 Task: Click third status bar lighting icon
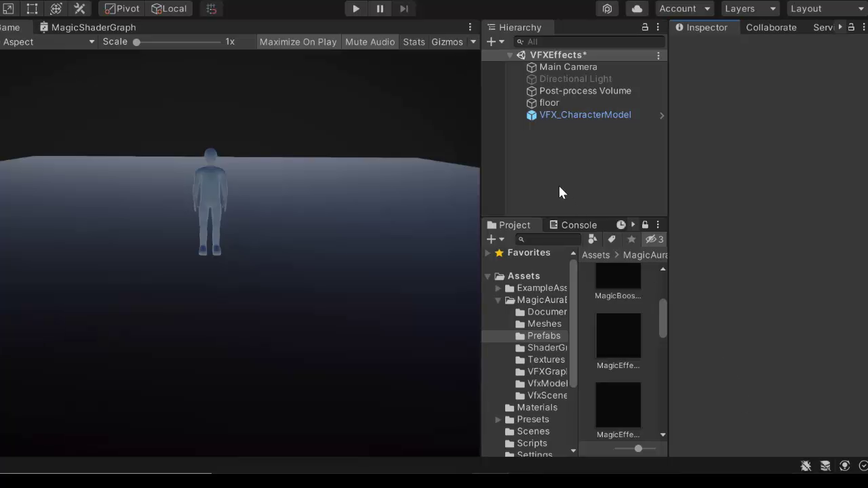pos(844,466)
